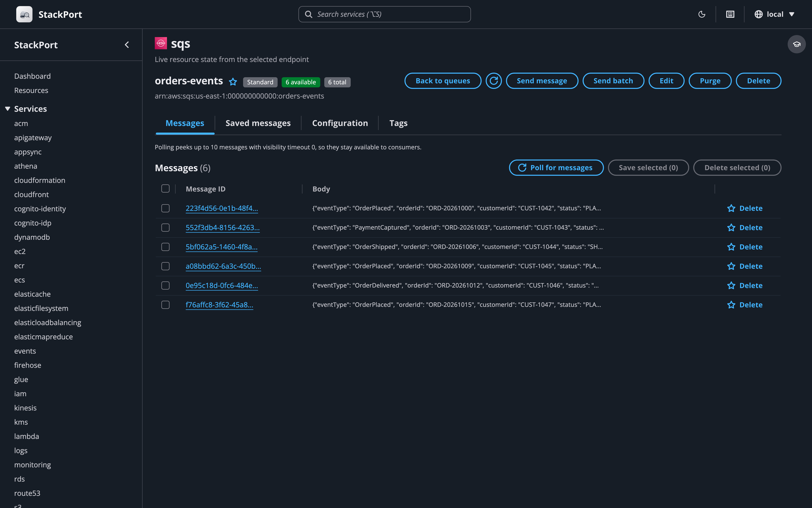Screen dimensions: 812x508
Task: Open the graduation cap tutorial icon
Action: [797, 44]
